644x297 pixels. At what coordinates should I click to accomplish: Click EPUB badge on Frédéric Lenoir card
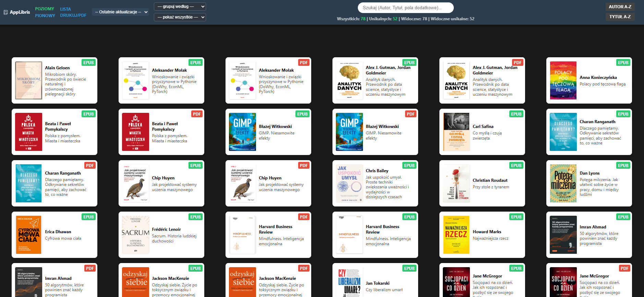click(x=196, y=217)
